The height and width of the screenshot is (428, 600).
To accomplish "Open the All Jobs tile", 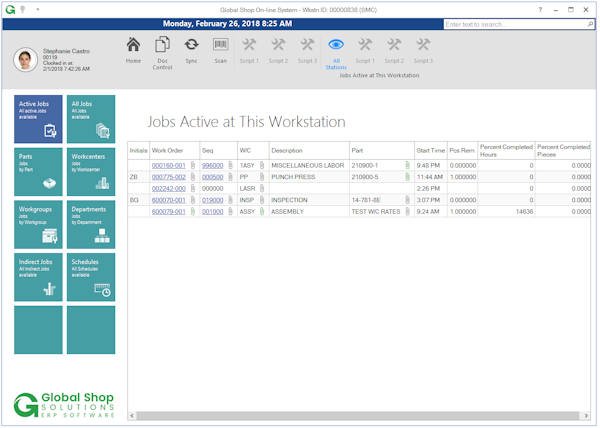I will point(91,119).
